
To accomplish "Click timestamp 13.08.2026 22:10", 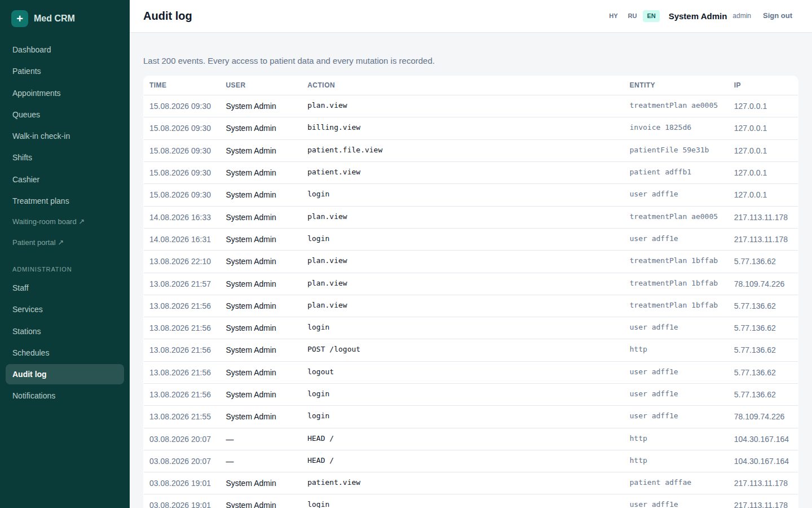I will coord(180,261).
